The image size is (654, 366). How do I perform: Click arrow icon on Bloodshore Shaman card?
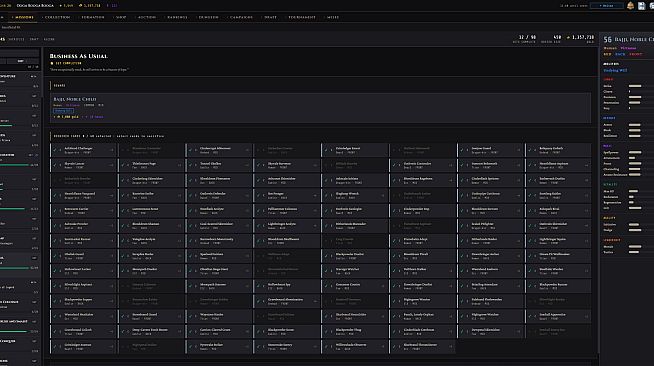[x=179, y=226]
